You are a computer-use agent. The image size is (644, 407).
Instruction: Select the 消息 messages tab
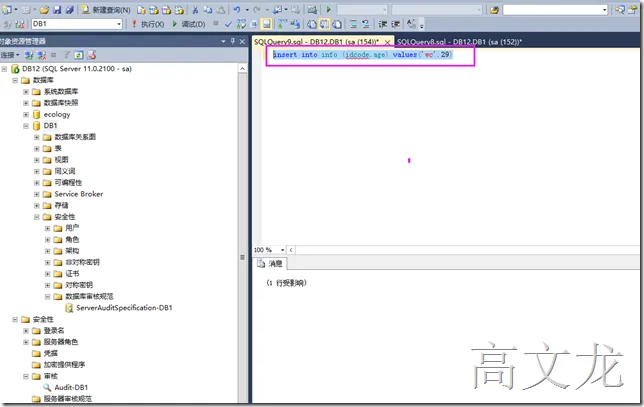click(270, 264)
